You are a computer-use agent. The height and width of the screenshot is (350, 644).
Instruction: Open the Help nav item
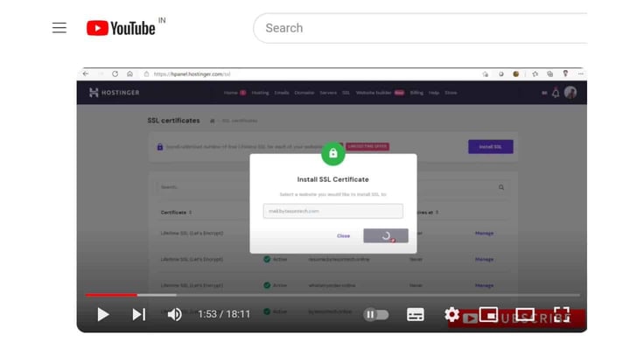pos(434,93)
